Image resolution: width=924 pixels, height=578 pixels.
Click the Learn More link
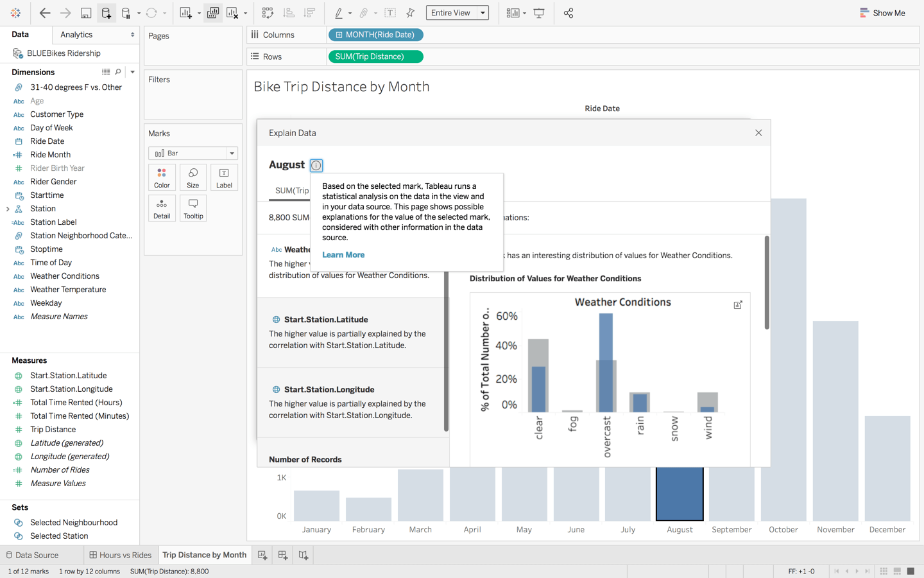(343, 255)
